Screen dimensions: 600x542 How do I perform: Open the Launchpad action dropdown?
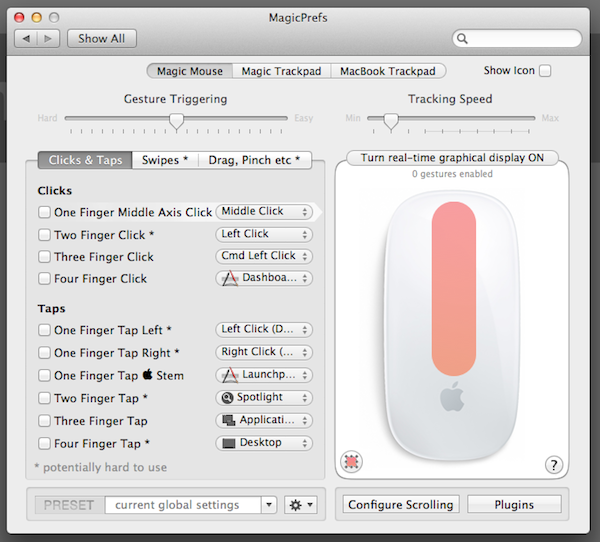pos(264,375)
